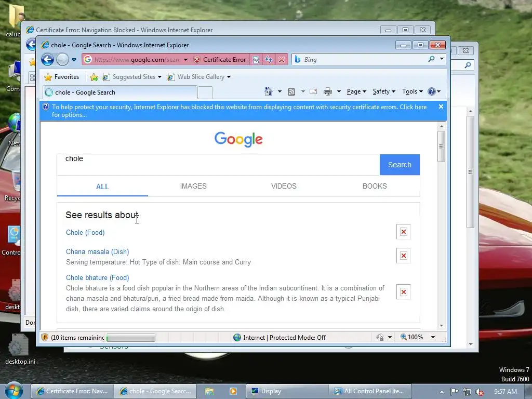
Task: Add page to Favorites bar icon
Action: (x=94, y=77)
